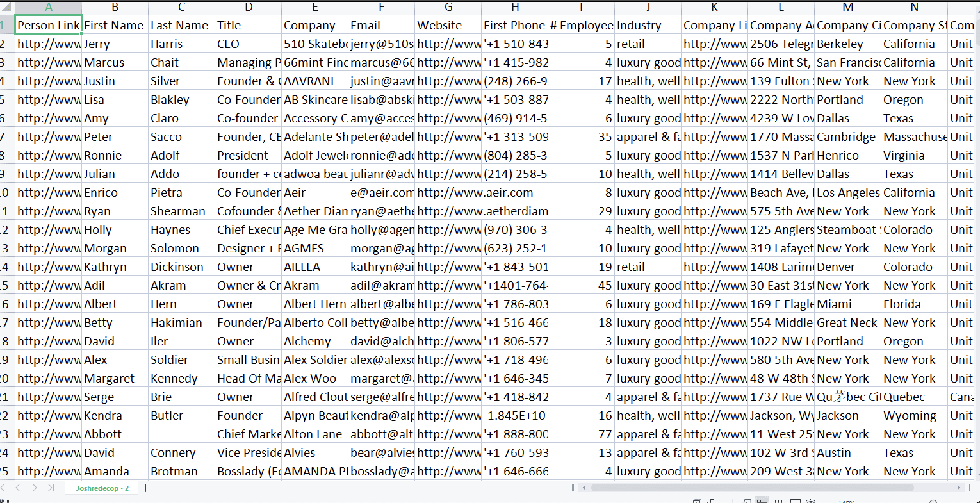The width and height of the screenshot is (980, 503).
Task: Click the Alton Lane company cell
Action: 314,434
